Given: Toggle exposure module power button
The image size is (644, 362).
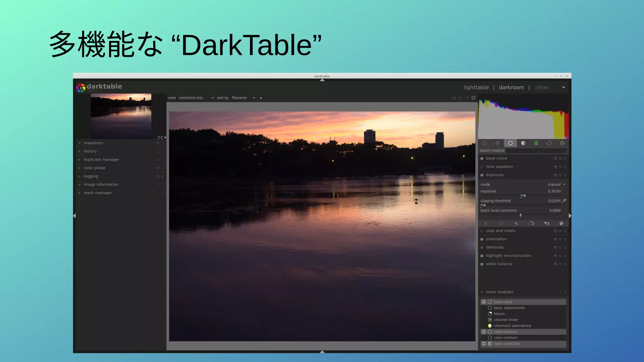Looking at the screenshot, I should (482, 175).
